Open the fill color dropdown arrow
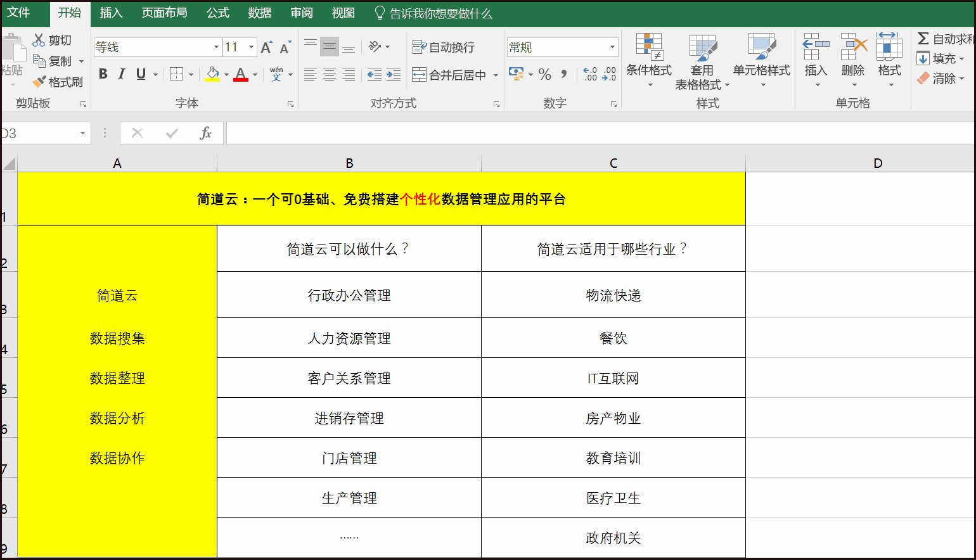Screen dimensions: 976x560 226,75
